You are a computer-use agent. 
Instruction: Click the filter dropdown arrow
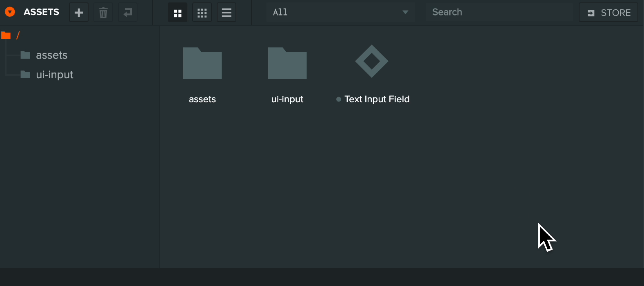(405, 12)
